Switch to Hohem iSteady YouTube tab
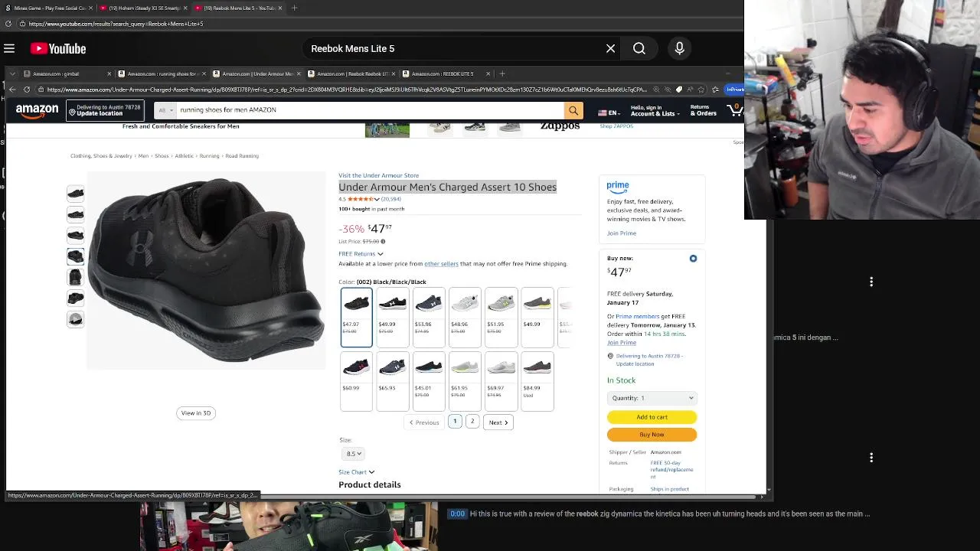The width and height of the screenshot is (980, 551). [142, 8]
